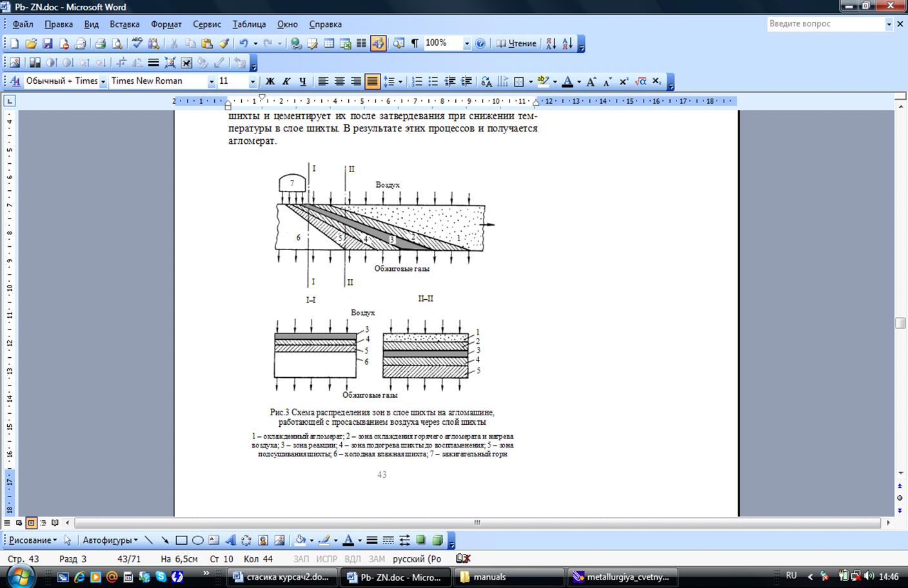908x588 pixels.
Task: Click the Superscript x² icon
Action: coord(624,81)
